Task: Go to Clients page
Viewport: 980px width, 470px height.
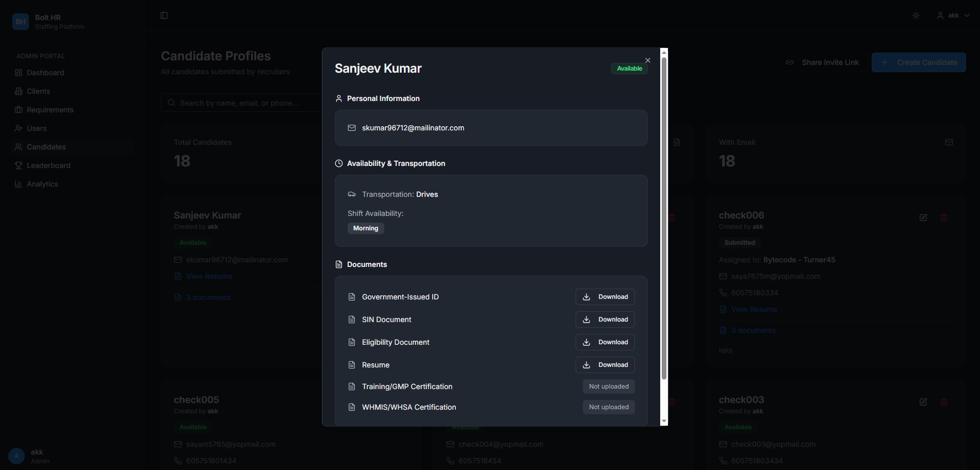Action: tap(38, 91)
